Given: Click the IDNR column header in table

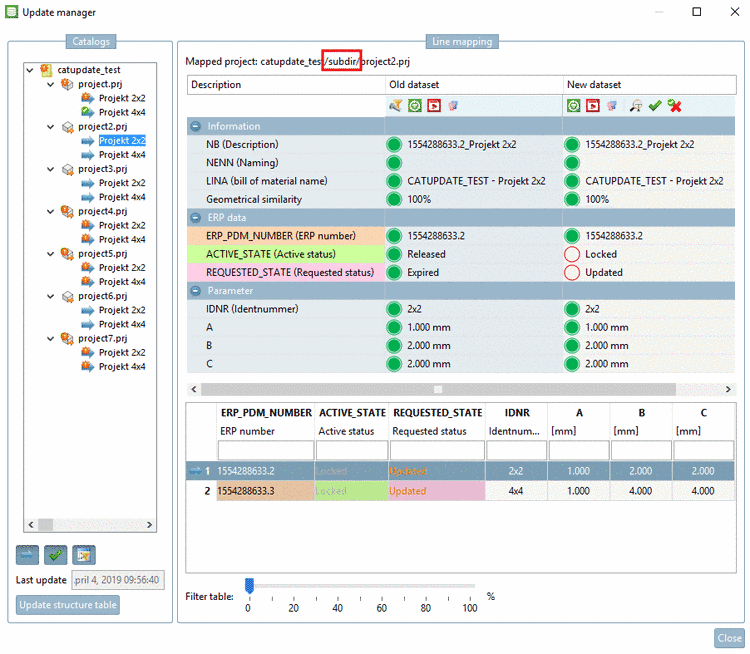Looking at the screenshot, I should [517, 413].
